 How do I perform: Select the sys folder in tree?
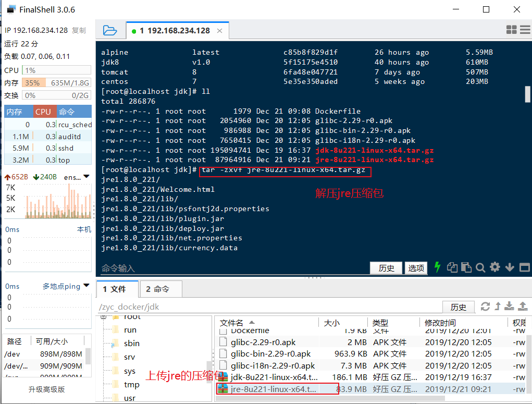[130, 371]
